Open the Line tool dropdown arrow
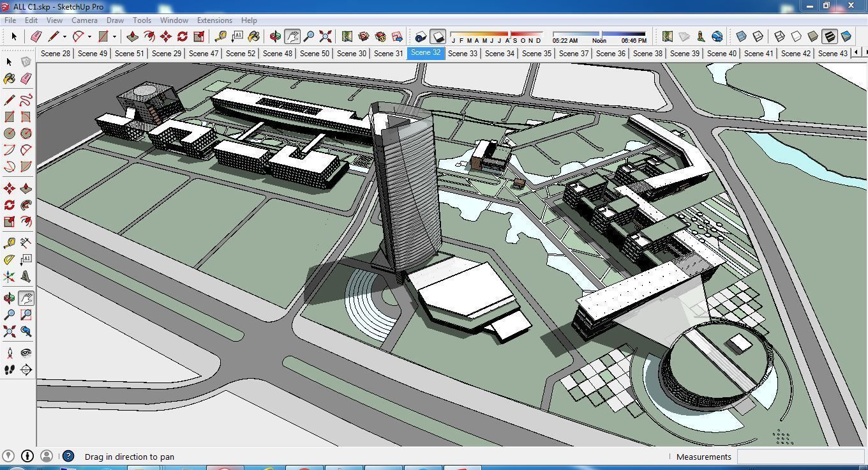The width and height of the screenshot is (868, 470). tap(64, 36)
